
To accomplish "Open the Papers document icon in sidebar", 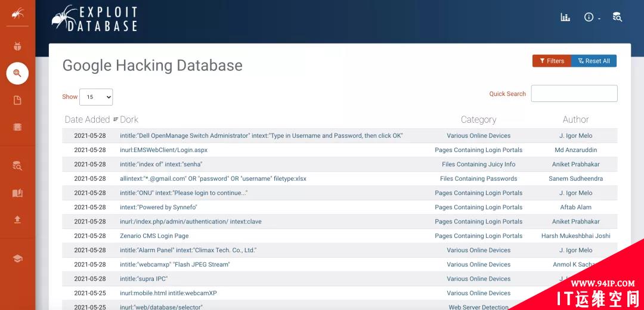I will pyautogui.click(x=17, y=101).
